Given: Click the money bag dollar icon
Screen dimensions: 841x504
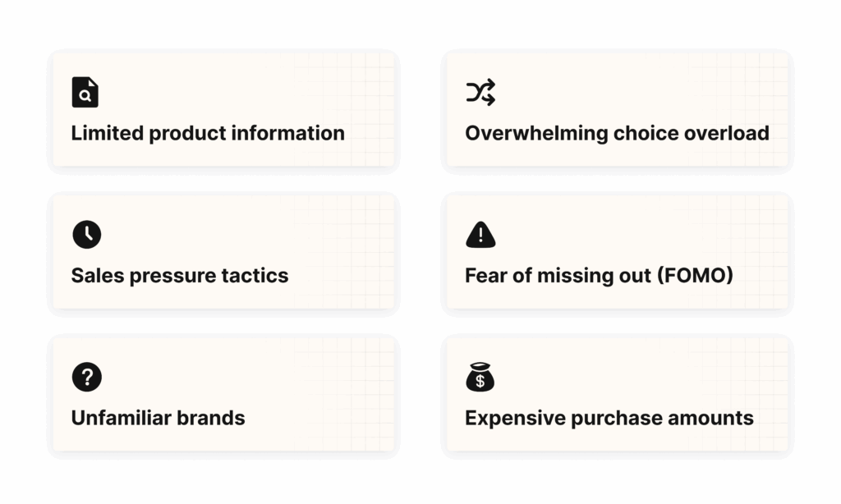Looking at the screenshot, I should click(x=480, y=377).
